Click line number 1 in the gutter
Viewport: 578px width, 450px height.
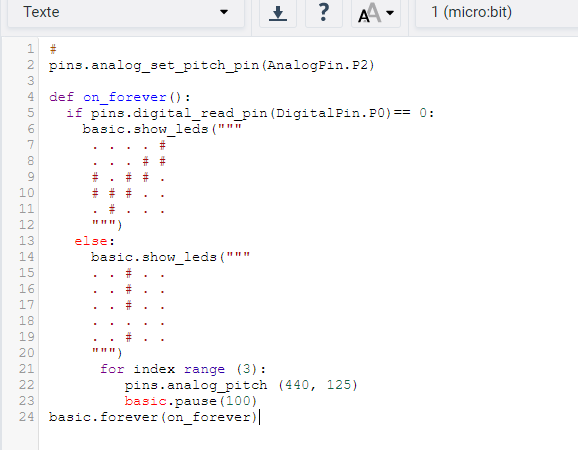pos(30,49)
